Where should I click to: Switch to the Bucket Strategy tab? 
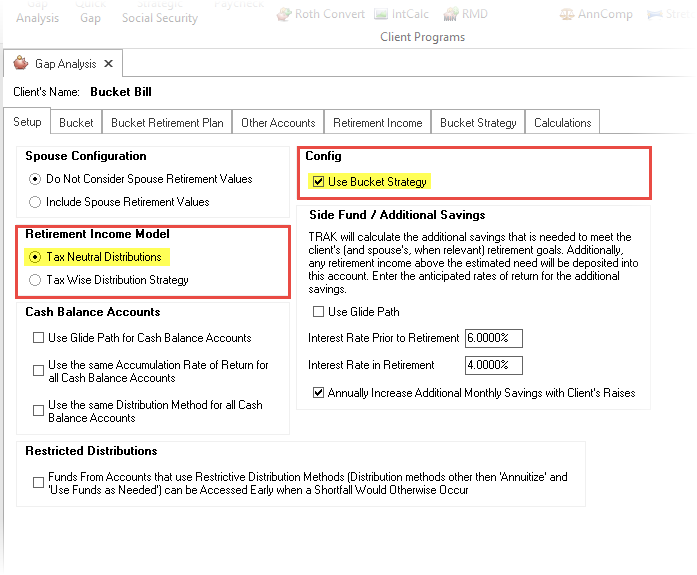(478, 123)
